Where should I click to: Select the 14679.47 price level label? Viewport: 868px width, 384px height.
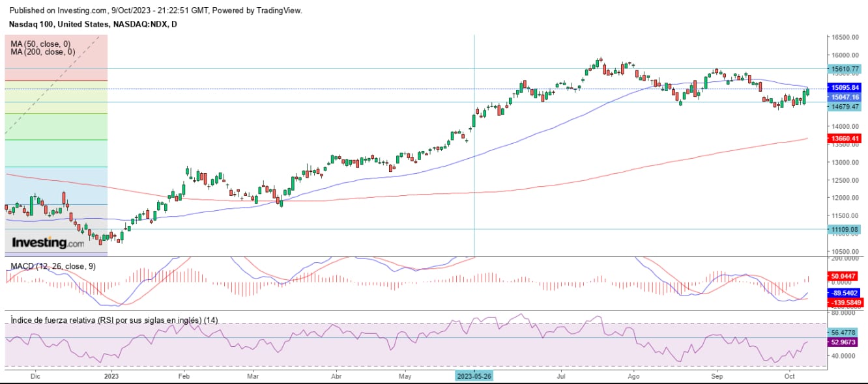click(844, 106)
